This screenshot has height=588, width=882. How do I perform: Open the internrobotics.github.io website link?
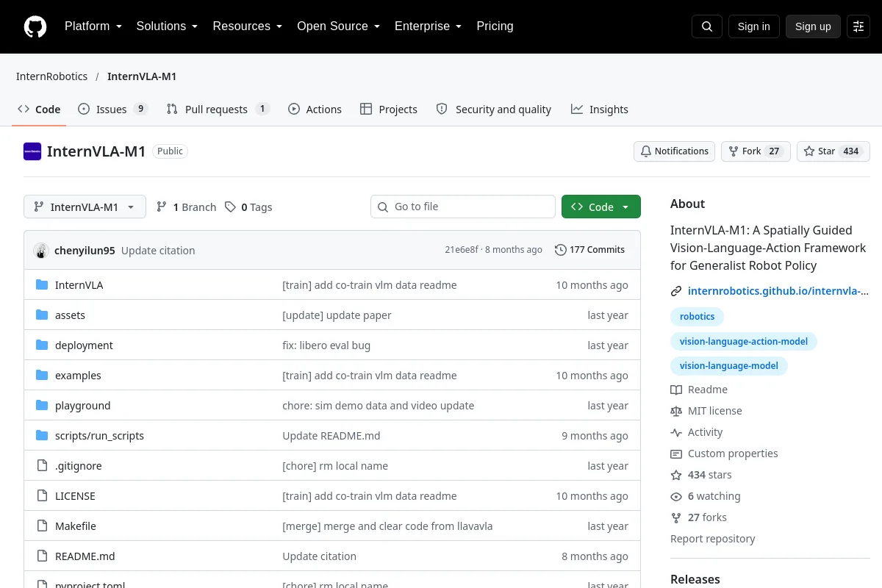[x=778, y=291]
